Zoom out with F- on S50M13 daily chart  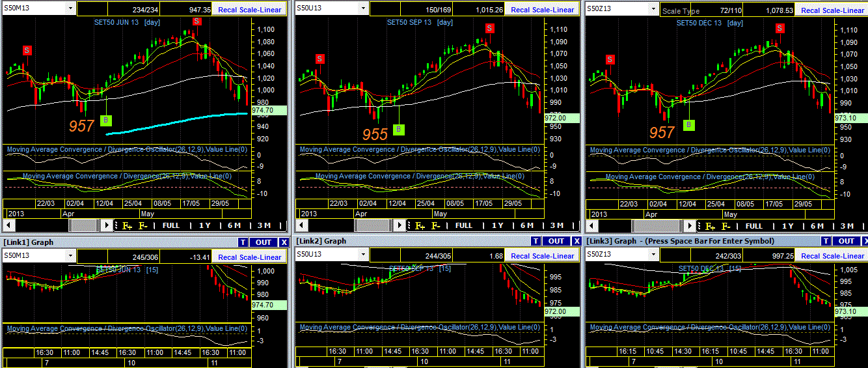click(x=143, y=225)
